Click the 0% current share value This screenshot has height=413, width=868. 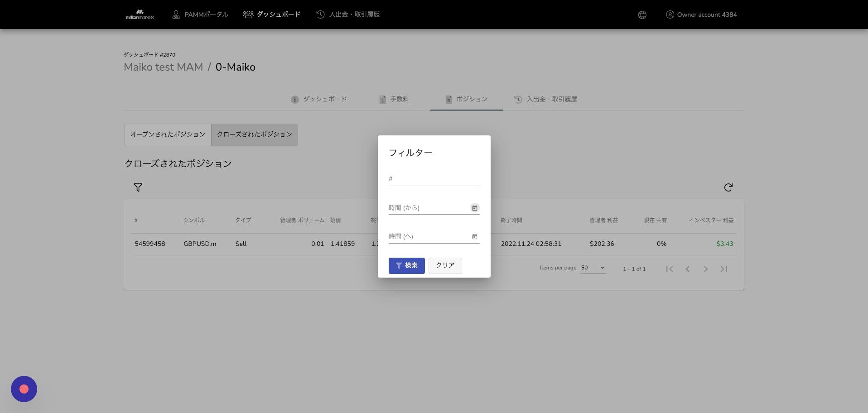[x=661, y=244]
